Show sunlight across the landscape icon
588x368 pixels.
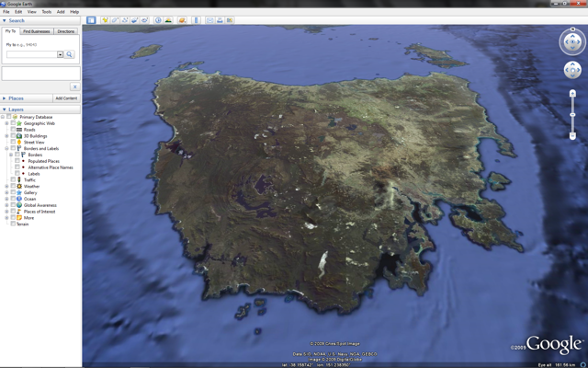pyautogui.click(x=168, y=20)
